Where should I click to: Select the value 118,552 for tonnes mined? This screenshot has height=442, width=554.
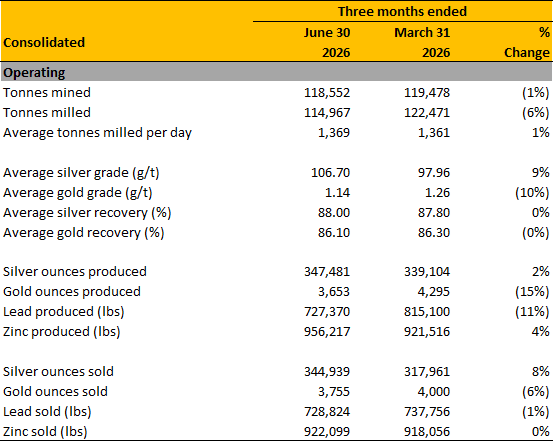tap(327, 93)
